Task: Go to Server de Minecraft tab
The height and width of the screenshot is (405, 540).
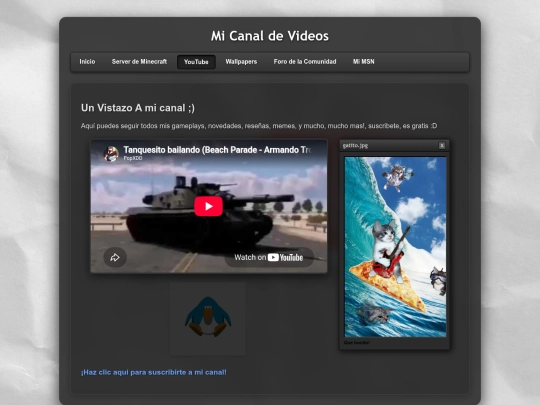Action: tap(139, 62)
